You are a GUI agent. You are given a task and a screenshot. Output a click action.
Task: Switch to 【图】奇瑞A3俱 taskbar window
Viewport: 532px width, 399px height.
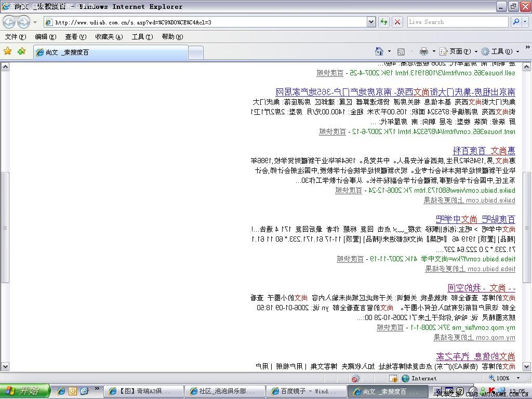[x=143, y=391]
